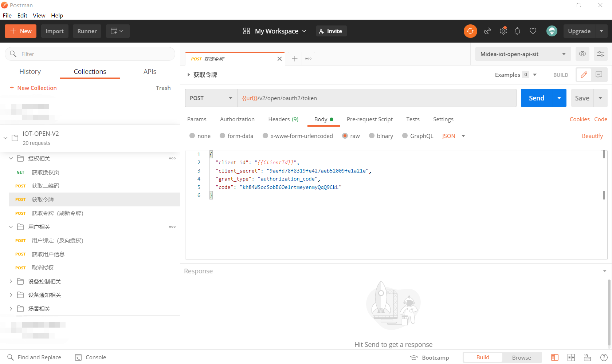Click the New button
Image resolution: width=612 pixels, height=364 pixels.
tap(21, 31)
